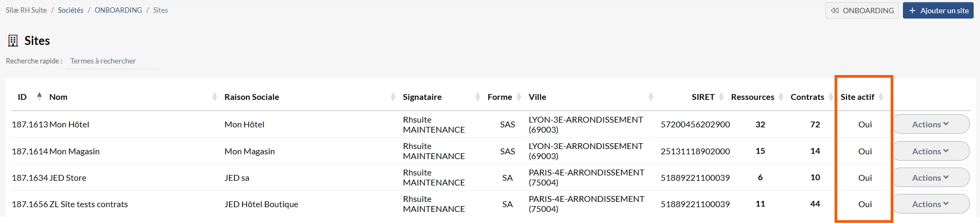Sort by SIRET column arrows
This screenshot has width=980, height=223.
pyautogui.click(x=721, y=97)
